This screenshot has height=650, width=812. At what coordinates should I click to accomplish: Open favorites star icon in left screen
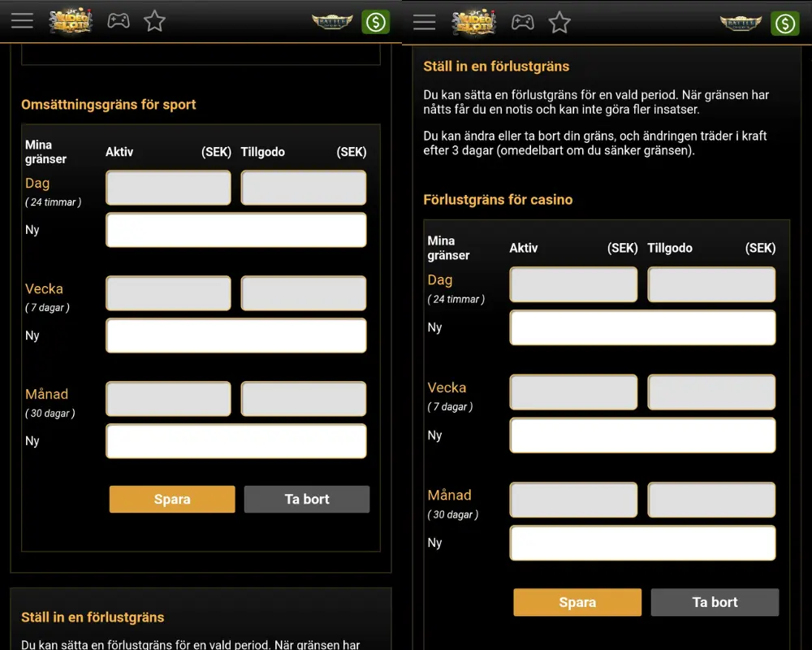tap(154, 21)
